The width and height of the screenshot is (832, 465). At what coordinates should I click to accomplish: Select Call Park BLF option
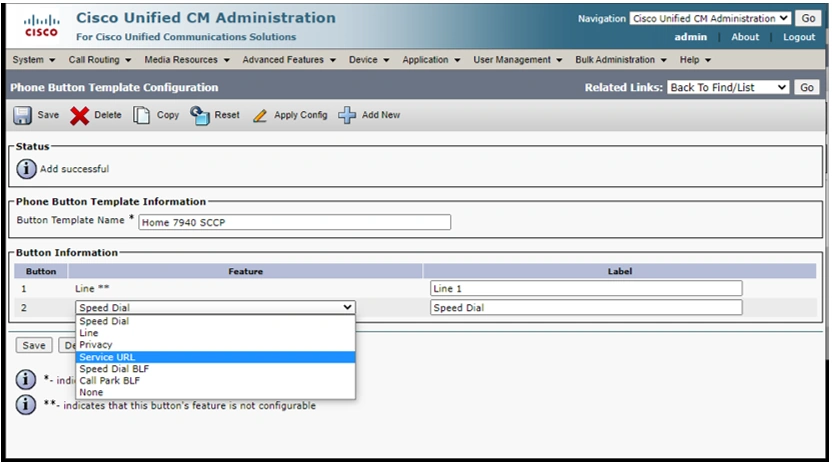[x=215, y=380]
